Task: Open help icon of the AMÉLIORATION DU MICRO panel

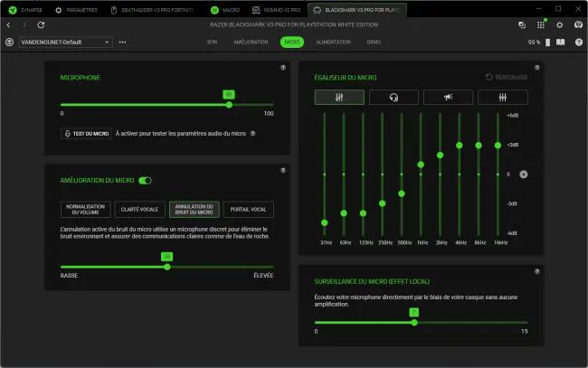Action: point(283,171)
